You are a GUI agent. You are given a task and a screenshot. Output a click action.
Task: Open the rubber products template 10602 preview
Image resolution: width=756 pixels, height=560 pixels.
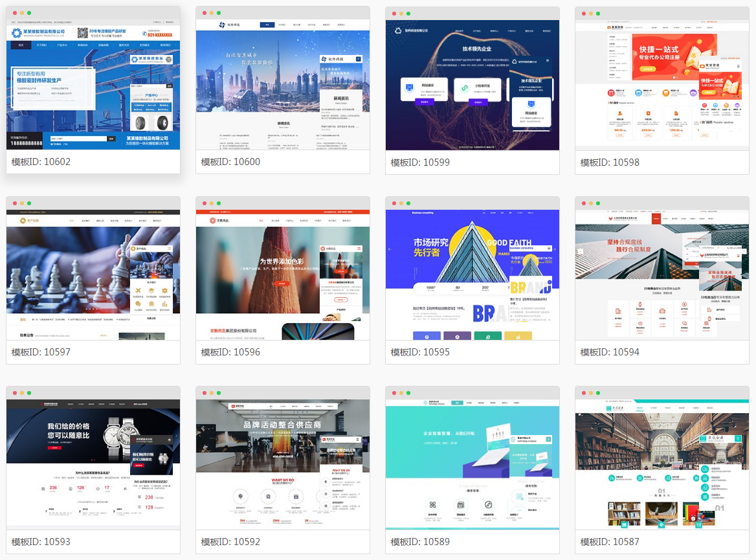(x=93, y=91)
